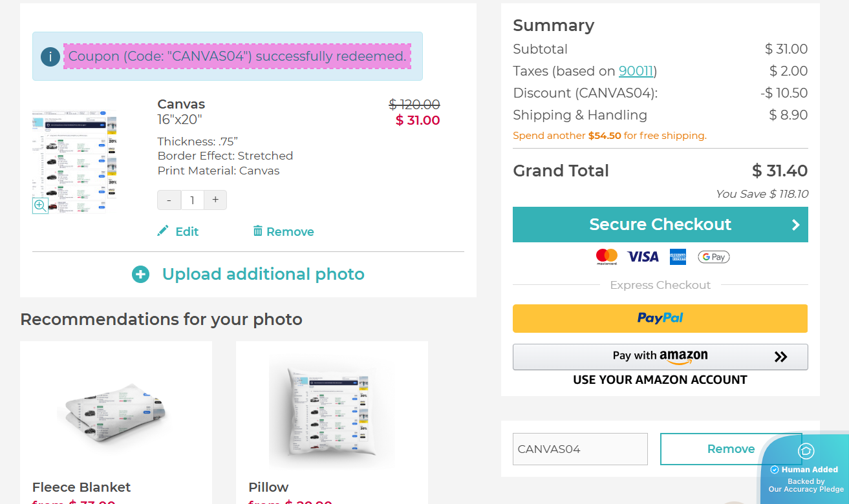Click the coupon code input field
Screen dimensions: 849x504
click(x=580, y=449)
